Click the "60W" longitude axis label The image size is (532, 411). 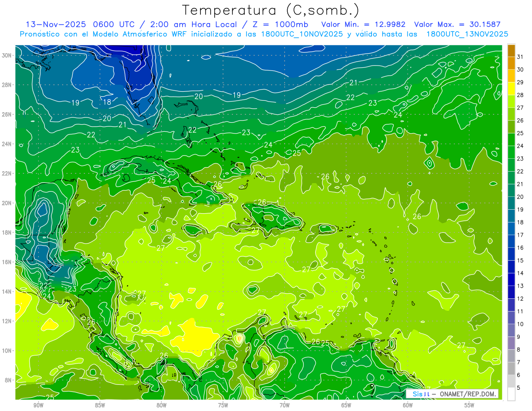408,405
